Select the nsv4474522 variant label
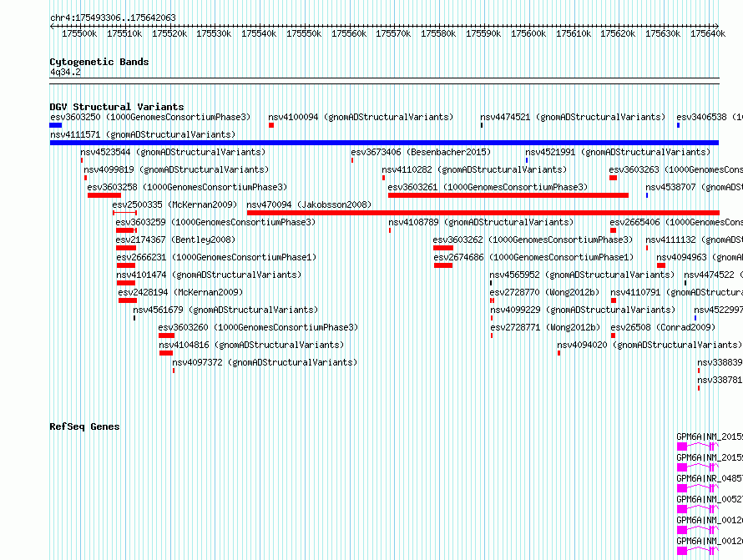This screenshot has height=560, width=743. pyautogui.click(x=713, y=275)
